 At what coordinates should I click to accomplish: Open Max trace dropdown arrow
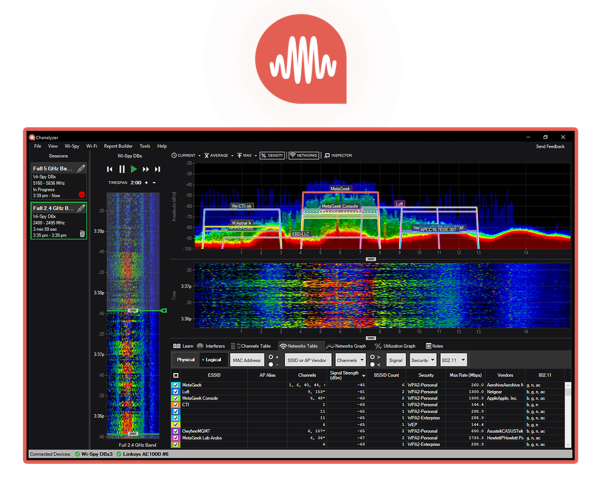pyautogui.click(x=256, y=156)
